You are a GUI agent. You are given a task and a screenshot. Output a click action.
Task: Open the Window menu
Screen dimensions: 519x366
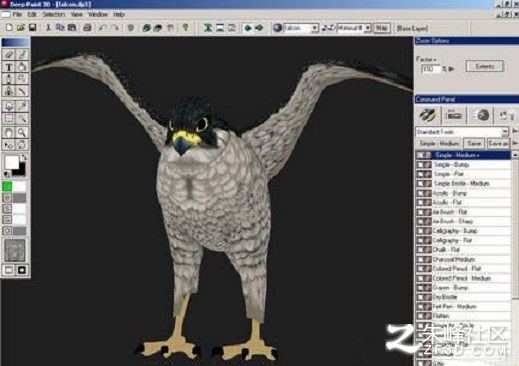coord(98,15)
